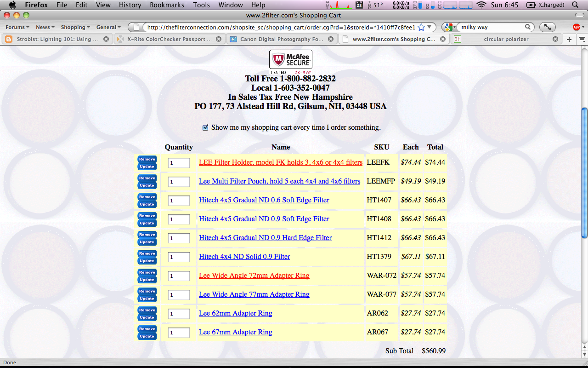The width and height of the screenshot is (588, 368).
Task: Uncheck 'Show me my shopping cart every time'
Action: 205,127
